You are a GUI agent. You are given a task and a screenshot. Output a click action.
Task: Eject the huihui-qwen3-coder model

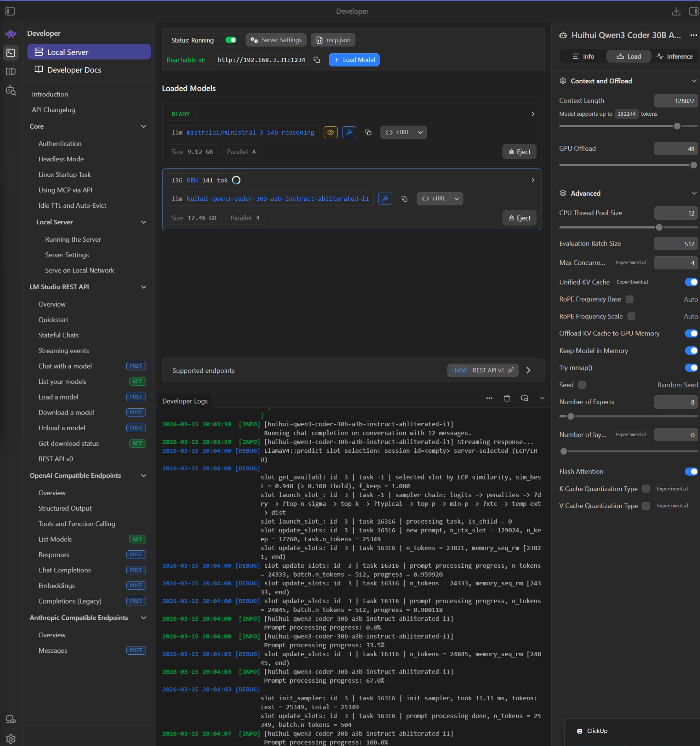[519, 218]
